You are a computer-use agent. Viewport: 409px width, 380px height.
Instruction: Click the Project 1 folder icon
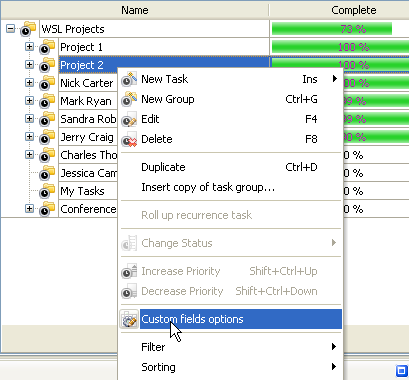(47, 47)
